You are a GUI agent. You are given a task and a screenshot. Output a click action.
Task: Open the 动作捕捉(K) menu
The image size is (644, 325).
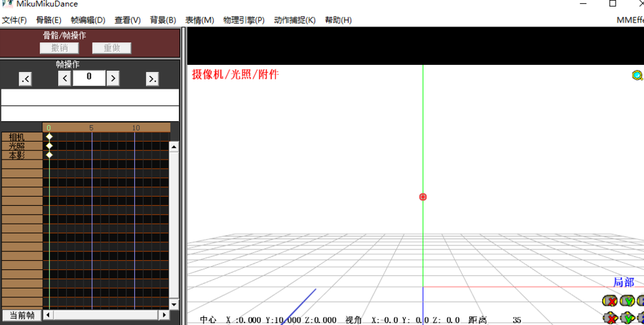pos(295,20)
